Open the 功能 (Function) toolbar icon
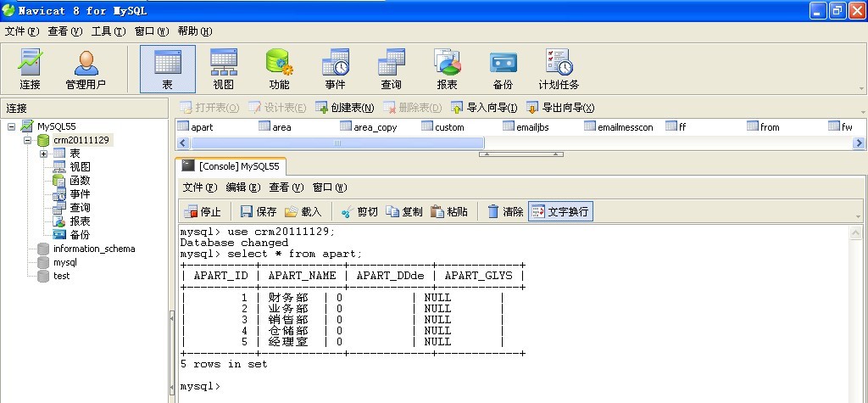Screen dimensions: 868x403 pyautogui.click(x=279, y=69)
